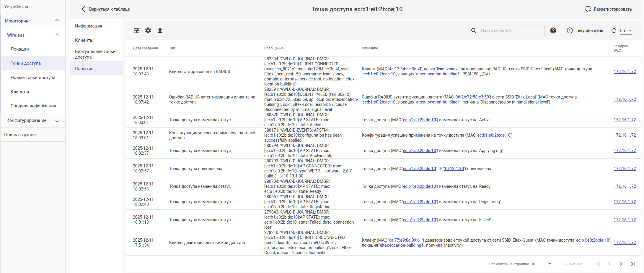Open the Виртуальные точки доступа tab
644x273 pixels.
pyautogui.click(x=95, y=54)
